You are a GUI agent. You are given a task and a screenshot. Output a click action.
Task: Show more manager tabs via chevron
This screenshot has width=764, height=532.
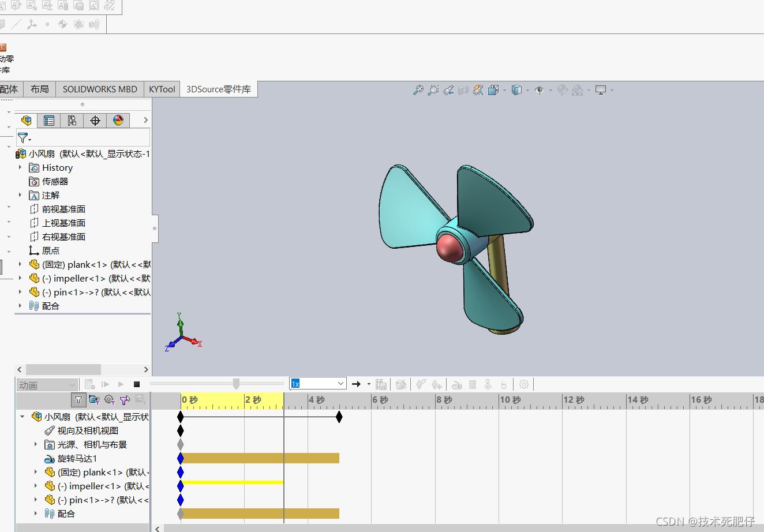[x=145, y=120]
